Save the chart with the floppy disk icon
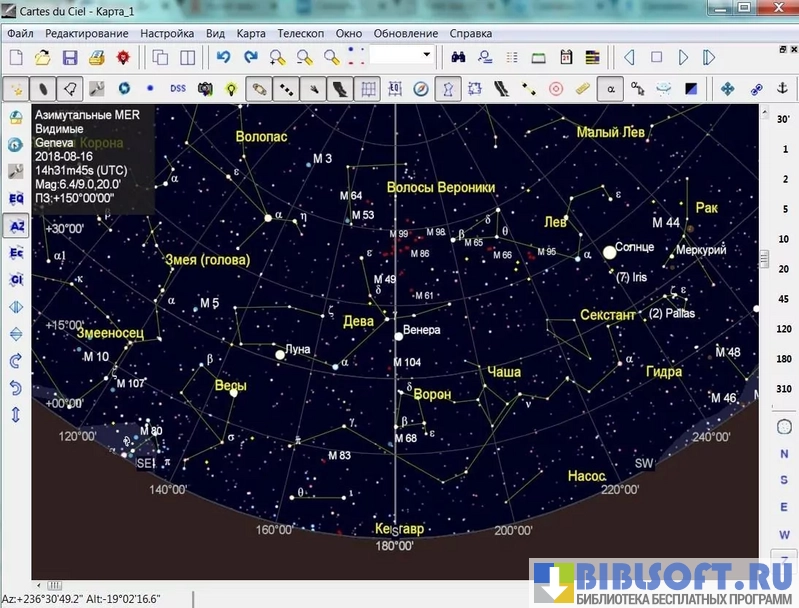 (68, 58)
